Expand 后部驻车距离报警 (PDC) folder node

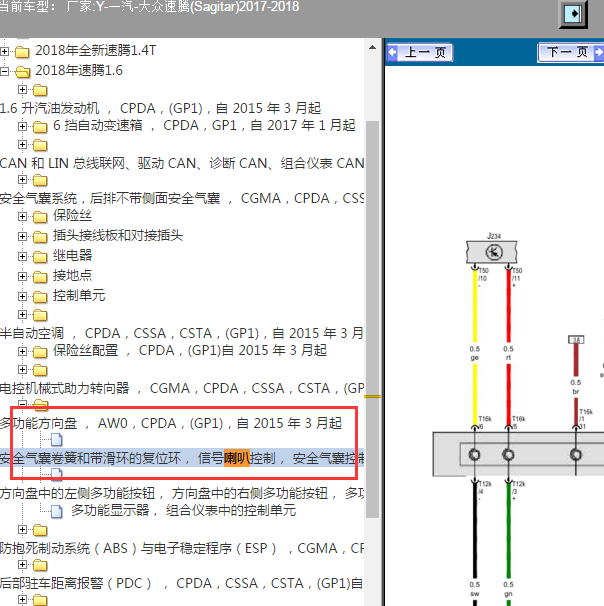tap(22, 565)
